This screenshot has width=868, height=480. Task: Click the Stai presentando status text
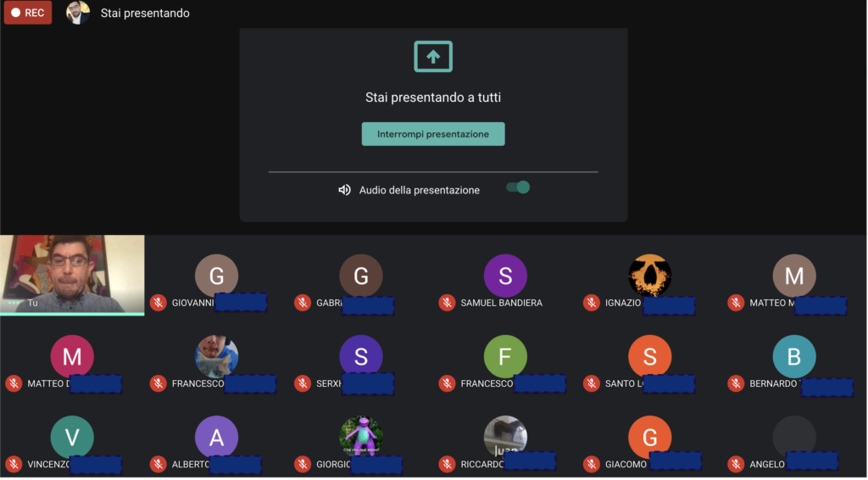(145, 14)
